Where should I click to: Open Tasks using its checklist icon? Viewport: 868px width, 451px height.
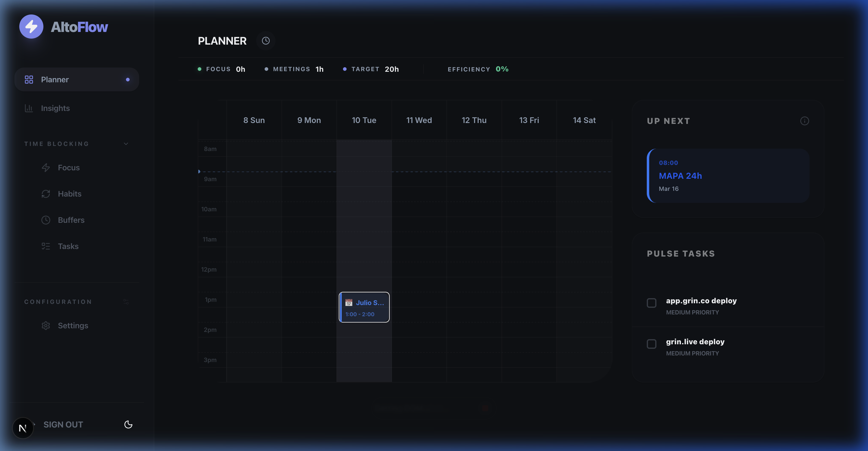pos(46,246)
